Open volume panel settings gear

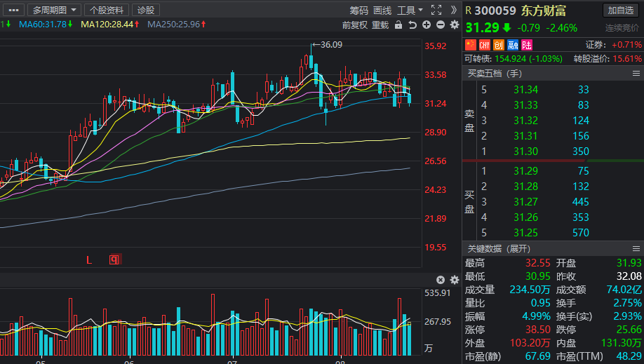[455, 280]
